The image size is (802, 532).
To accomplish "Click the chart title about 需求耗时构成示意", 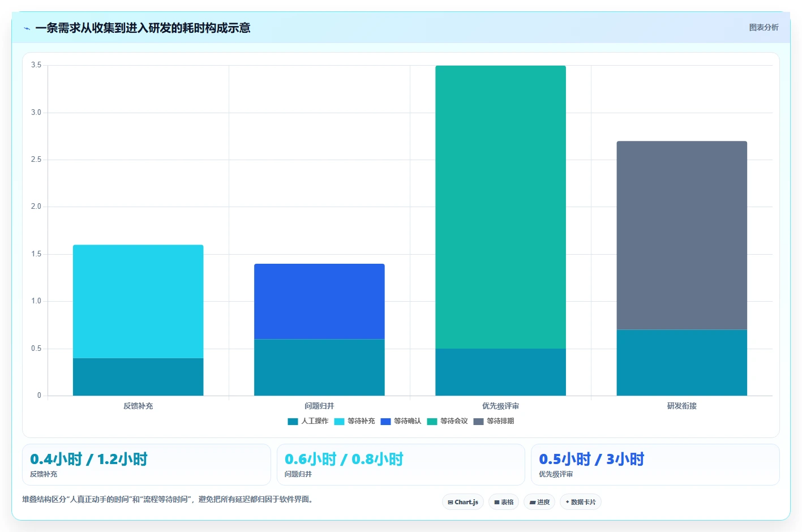I will [143, 28].
